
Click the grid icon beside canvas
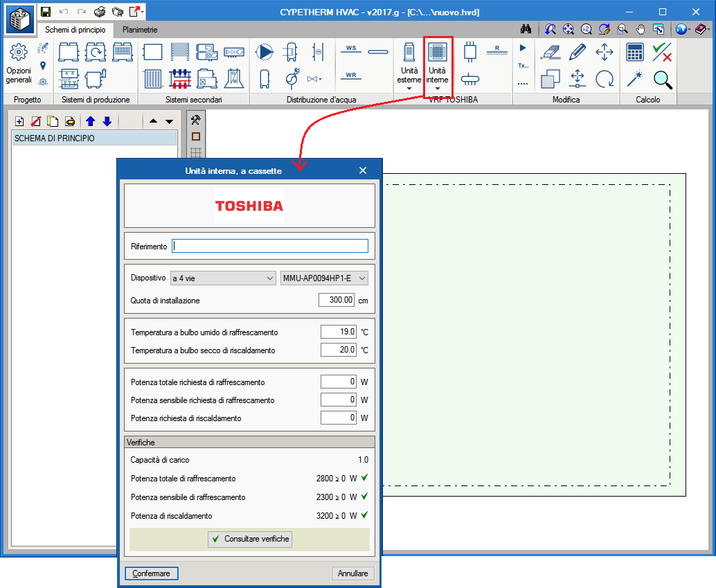point(196,152)
